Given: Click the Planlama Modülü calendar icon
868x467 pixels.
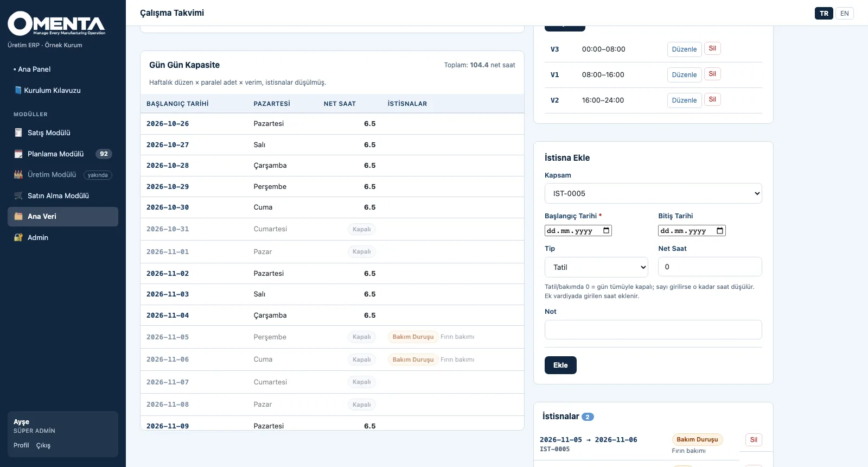Looking at the screenshot, I should tap(18, 154).
